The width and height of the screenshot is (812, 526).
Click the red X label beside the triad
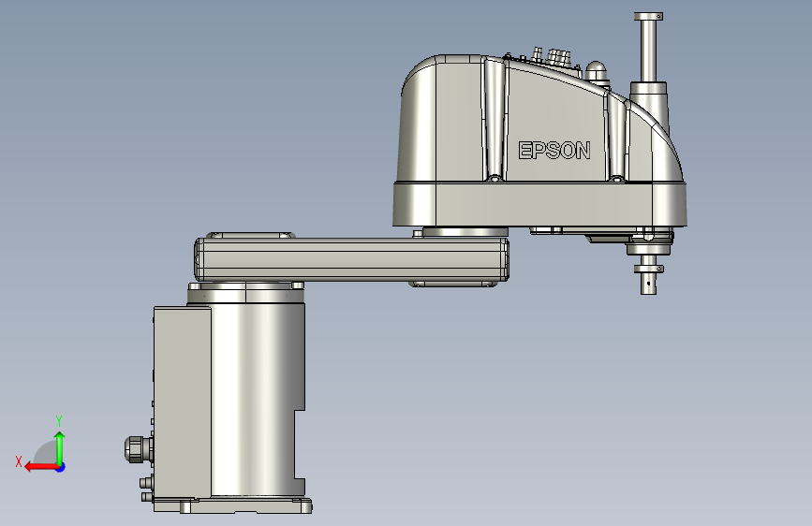click(19, 461)
